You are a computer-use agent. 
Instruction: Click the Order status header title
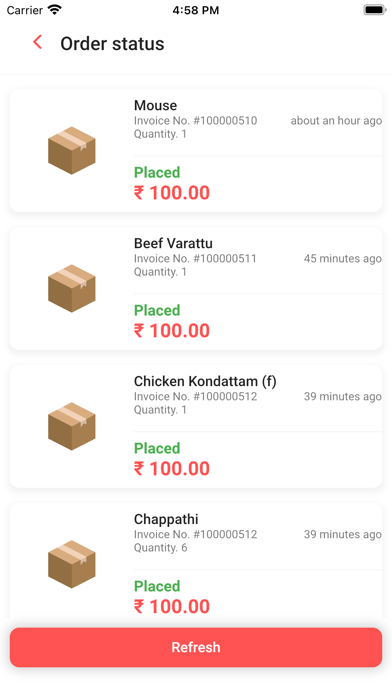[112, 44]
